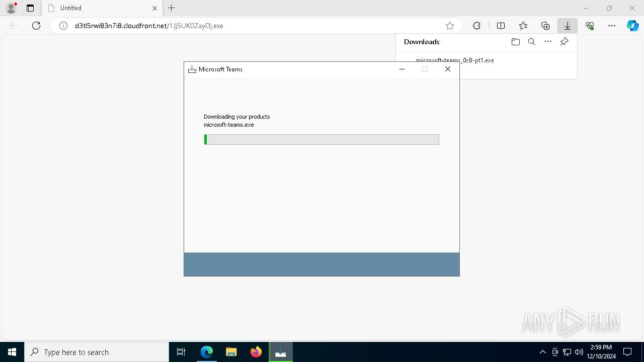Select 'Downloading your products' text
This screenshot has height=362, width=644.
237,117
